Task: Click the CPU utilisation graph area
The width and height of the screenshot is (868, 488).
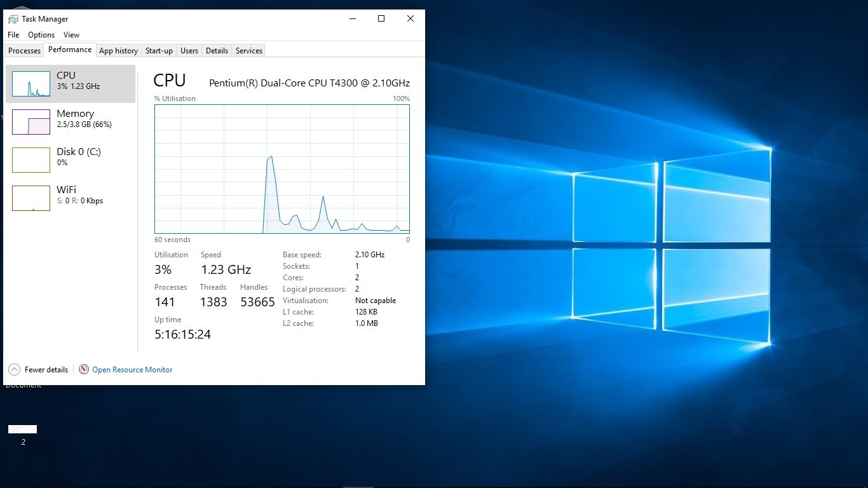Action: (x=282, y=169)
